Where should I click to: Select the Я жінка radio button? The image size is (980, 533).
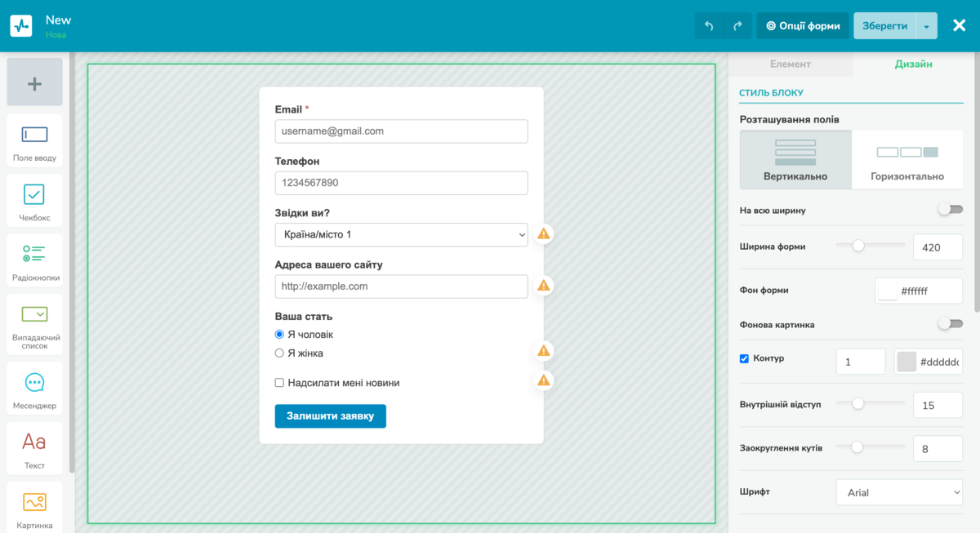[279, 353]
